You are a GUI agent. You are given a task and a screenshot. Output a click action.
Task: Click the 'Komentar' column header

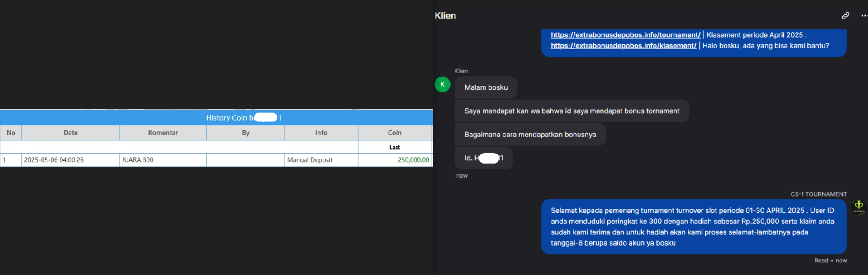(163, 133)
